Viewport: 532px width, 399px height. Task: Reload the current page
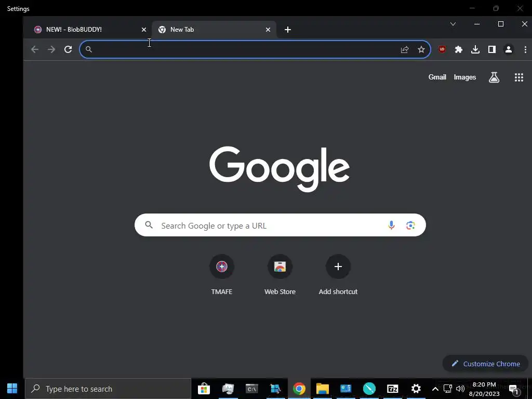[x=68, y=49]
